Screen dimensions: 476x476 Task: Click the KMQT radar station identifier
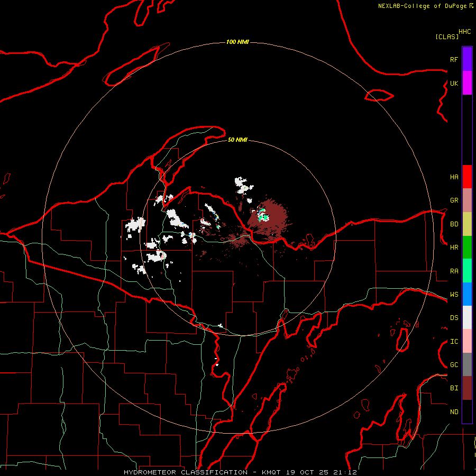click(271, 472)
